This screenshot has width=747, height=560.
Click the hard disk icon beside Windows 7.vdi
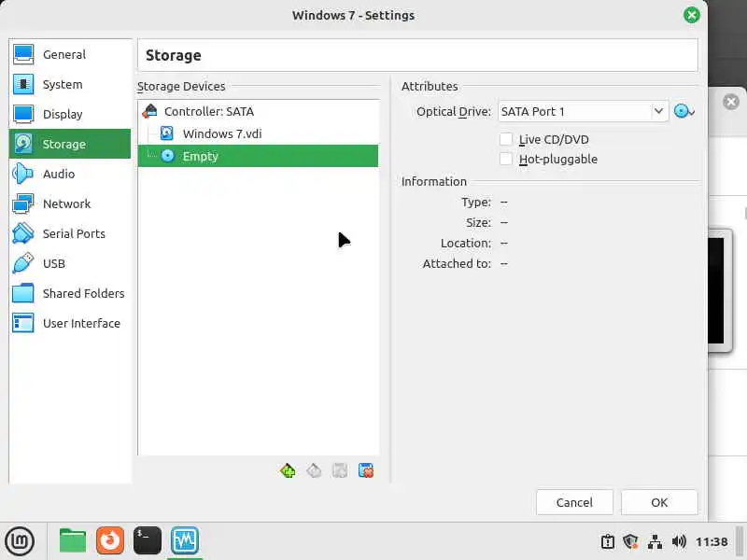[167, 133]
